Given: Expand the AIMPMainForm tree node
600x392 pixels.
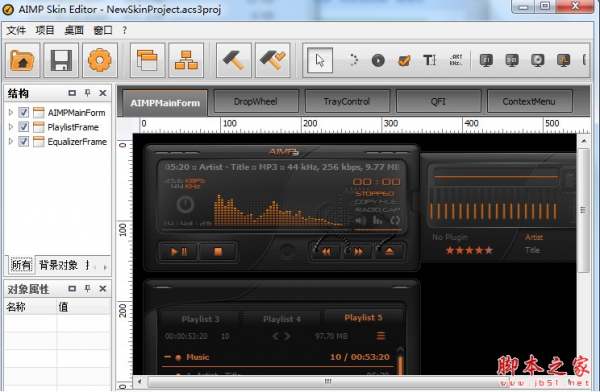Looking at the screenshot, I should (x=11, y=112).
